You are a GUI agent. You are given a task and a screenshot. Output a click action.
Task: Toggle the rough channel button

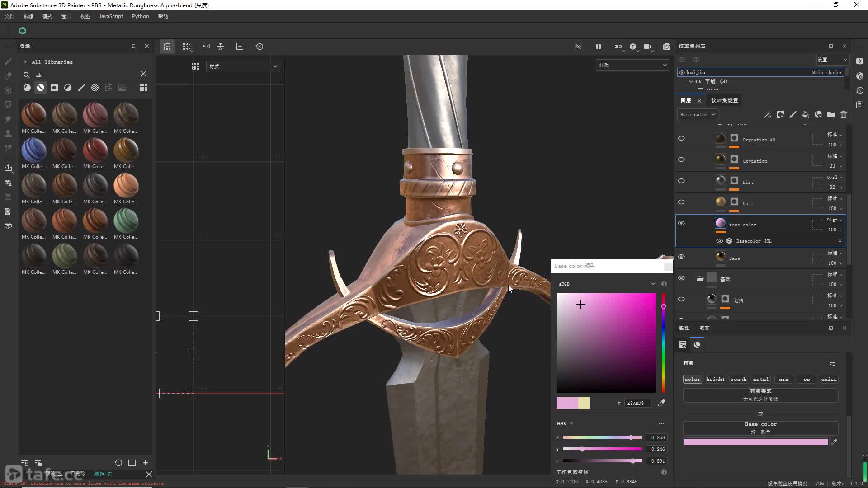pos(738,380)
